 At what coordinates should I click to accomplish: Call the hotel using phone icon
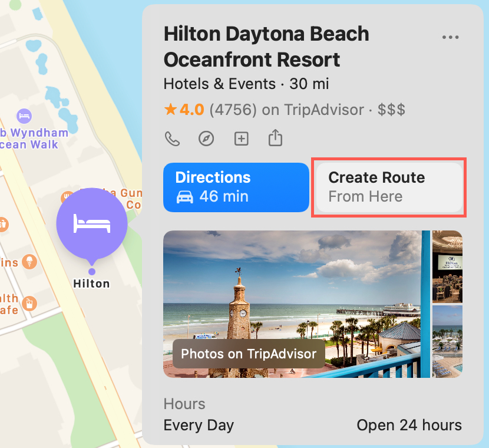point(172,139)
